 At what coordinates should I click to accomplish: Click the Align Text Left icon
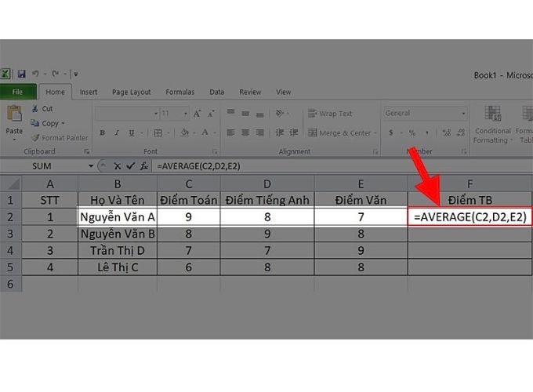click(230, 132)
